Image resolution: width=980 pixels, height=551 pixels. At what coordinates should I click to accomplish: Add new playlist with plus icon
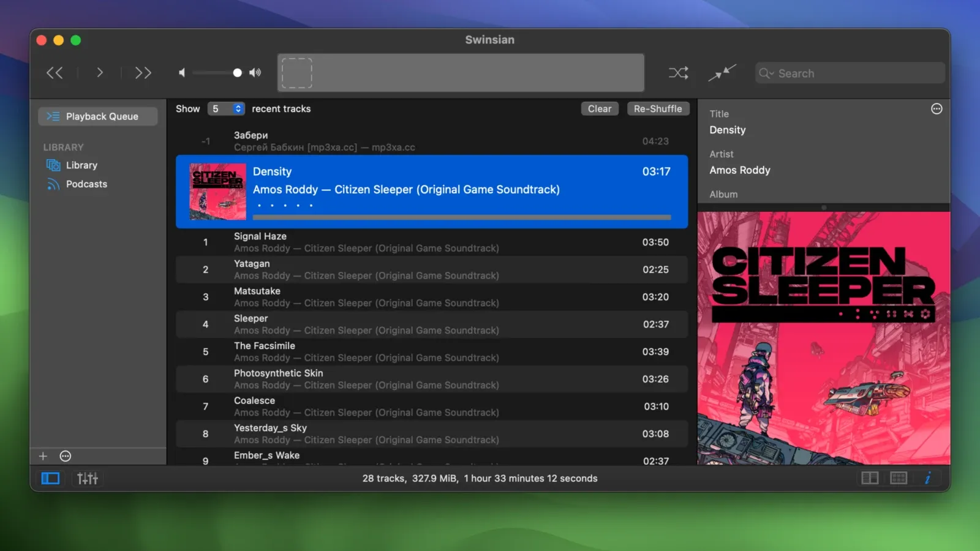pyautogui.click(x=43, y=456)
